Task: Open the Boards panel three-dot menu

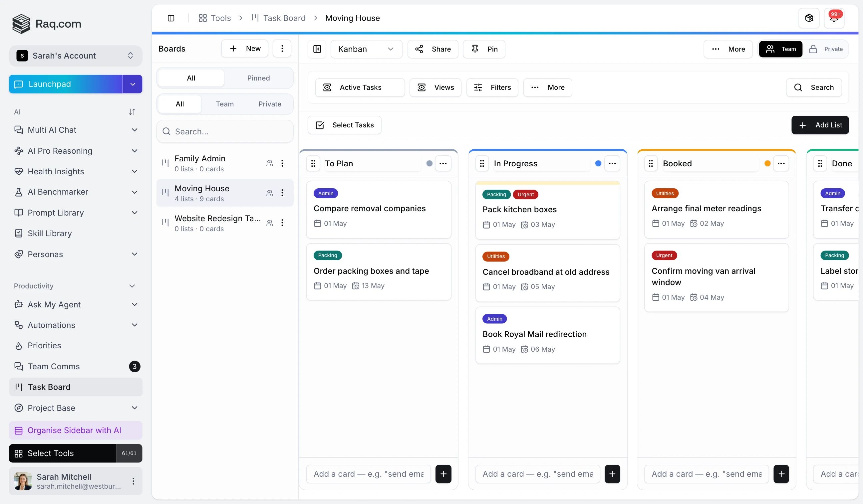Action: 282,49
